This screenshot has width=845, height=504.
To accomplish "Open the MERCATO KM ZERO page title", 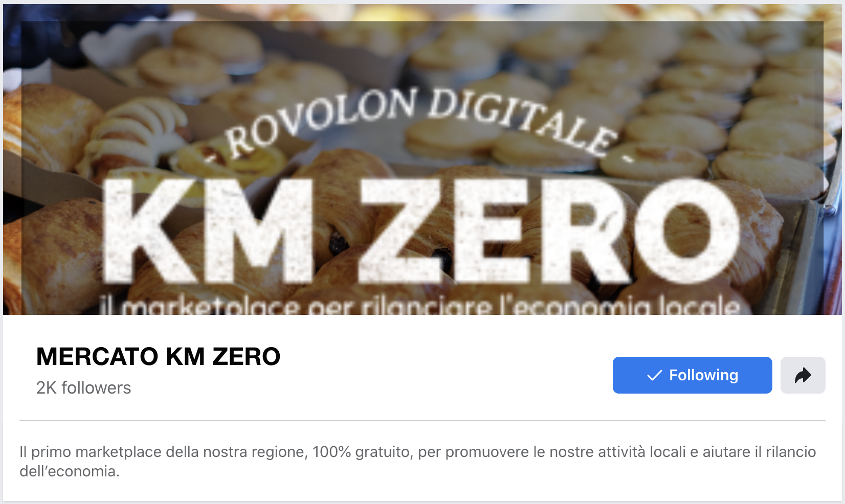I will tap(158, 356).
